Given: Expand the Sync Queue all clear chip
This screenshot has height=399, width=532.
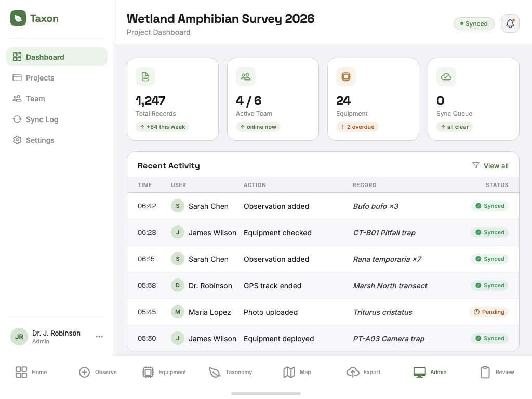Looking at the screenshot, I should tap(455, 126).
